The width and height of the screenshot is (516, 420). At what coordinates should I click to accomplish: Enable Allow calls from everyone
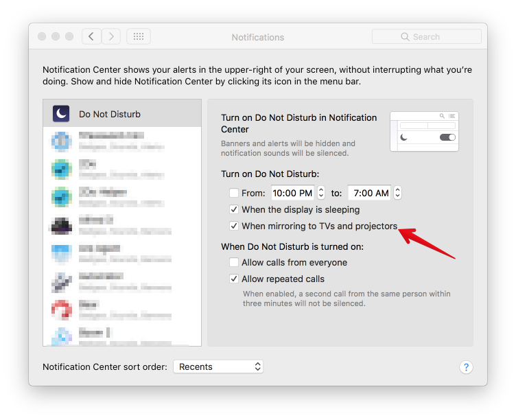[234, 262]
